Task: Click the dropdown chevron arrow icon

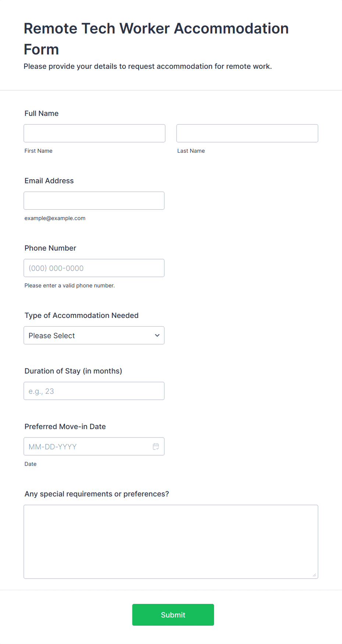Action: coord(157,335)
